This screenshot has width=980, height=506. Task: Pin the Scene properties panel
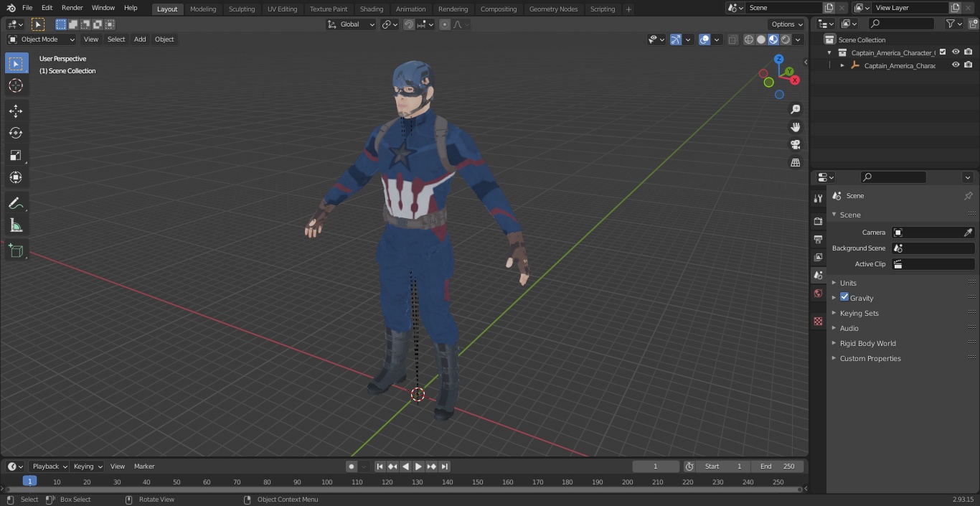(968, 196)
